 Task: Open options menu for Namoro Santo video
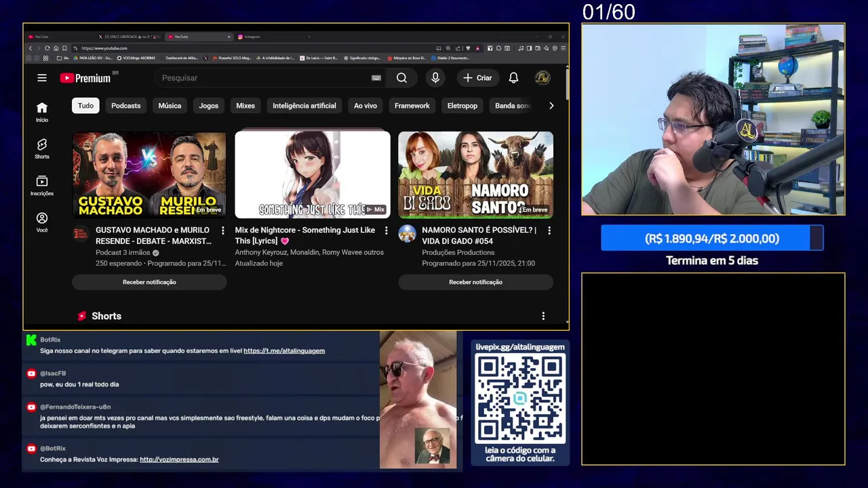549,230
